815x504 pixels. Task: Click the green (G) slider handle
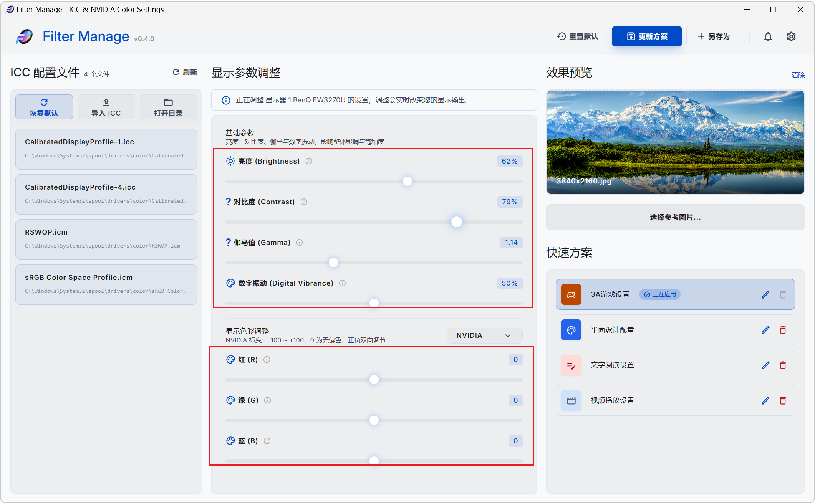(x=374, y=420)
